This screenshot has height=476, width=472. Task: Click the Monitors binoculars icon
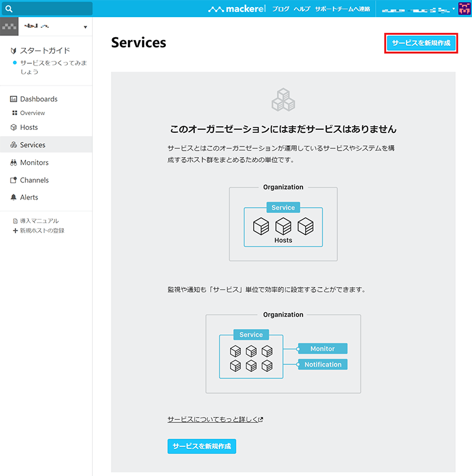(14, 163)
